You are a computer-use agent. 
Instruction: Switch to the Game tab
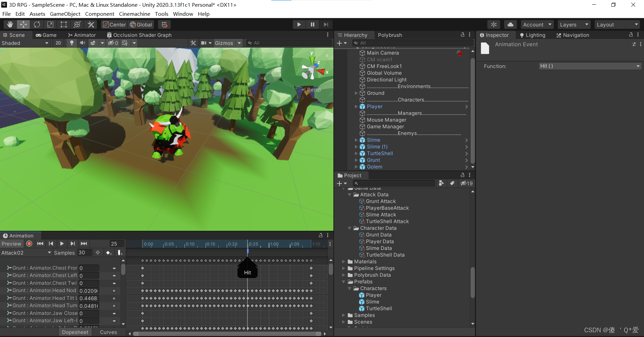coord(46,35)
